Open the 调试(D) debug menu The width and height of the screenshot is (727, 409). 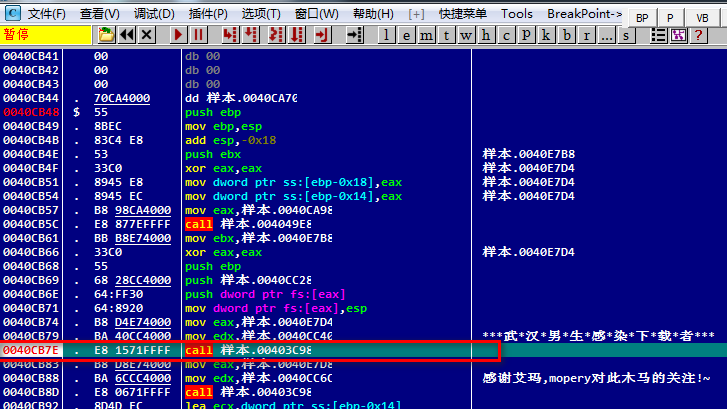(153, 14)
